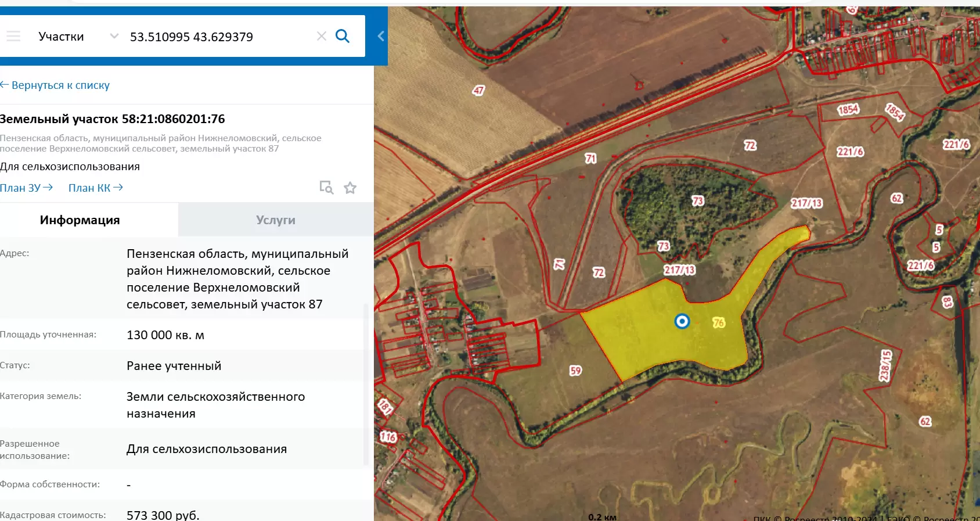This screenshot has width=980, height=521.
Task: Click the info panel vertical scrollbar
Action: pyautogui.click(x=366, y=383)
